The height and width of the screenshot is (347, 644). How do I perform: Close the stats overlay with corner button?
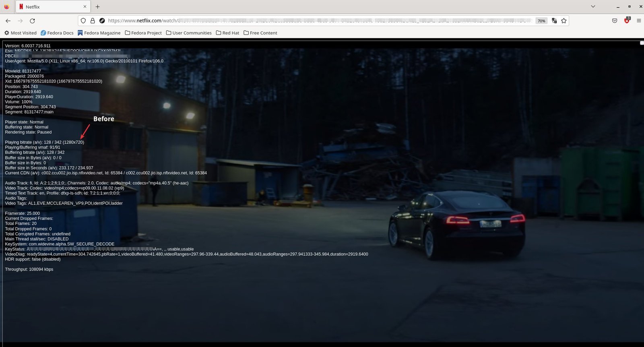coord(642,43)
